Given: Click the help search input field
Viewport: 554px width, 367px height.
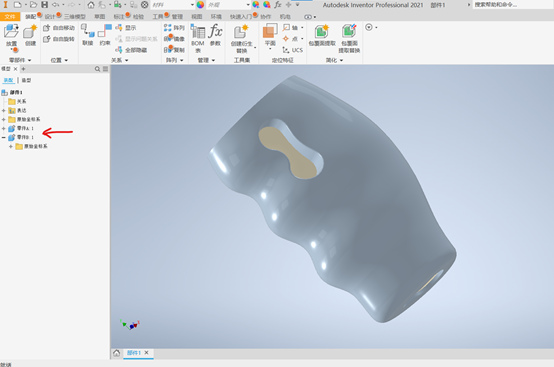Looking at the screenshot, I should point(511,5).
